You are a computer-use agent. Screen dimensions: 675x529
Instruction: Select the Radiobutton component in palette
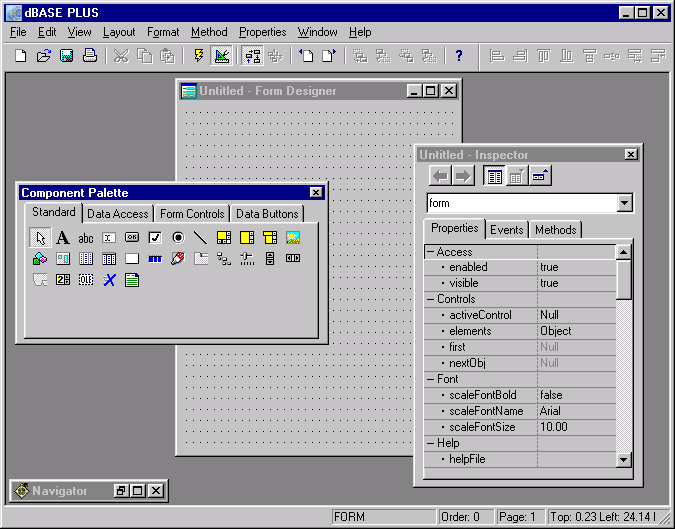tap(178, 237)
